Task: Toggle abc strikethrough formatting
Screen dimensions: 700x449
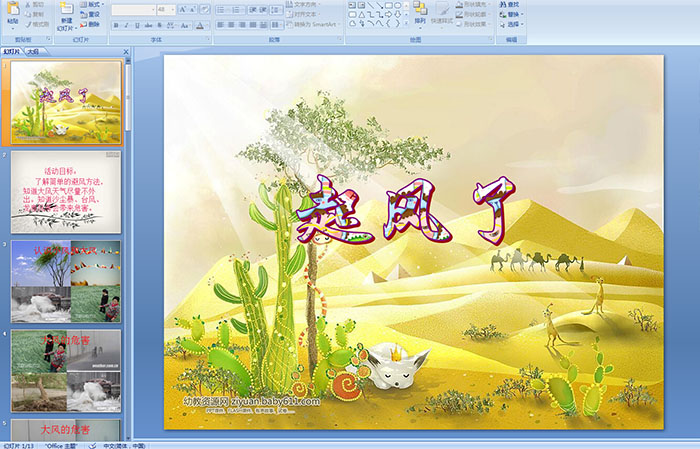Action: (148, 25)
